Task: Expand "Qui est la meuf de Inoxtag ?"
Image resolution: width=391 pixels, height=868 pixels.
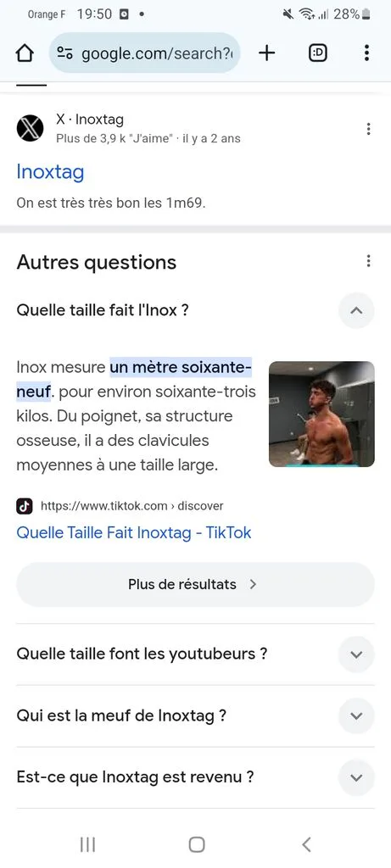Action: pos(356,715)
